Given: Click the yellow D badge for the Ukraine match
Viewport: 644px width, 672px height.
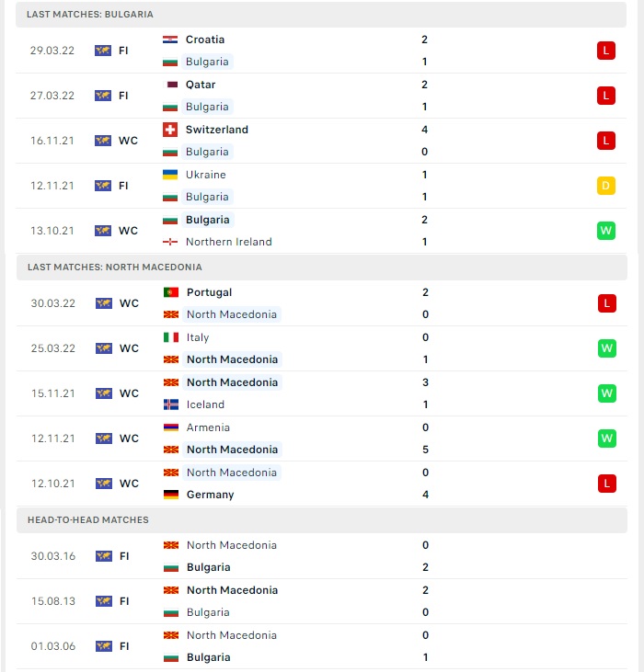Looking at the screenshot, I should pyautogui.click(x=606, y=186).
